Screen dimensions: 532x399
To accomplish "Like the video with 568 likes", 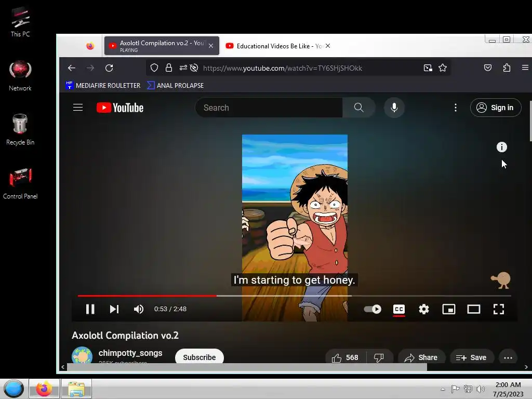I will click(x=345, y=357).
